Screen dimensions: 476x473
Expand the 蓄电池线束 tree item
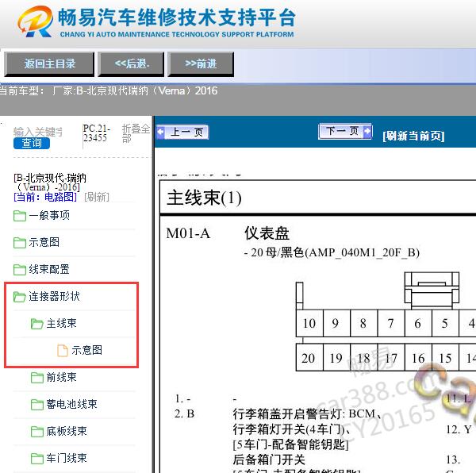click(x=71, y=404)
